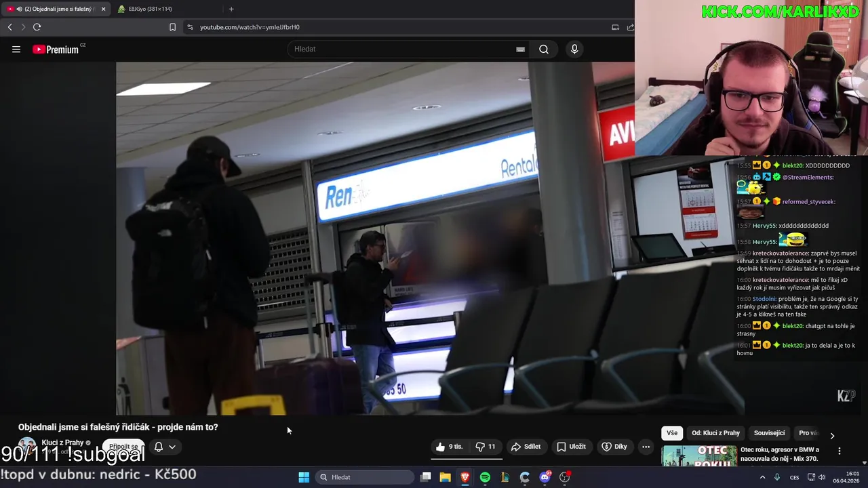Join the channel with Připojit se
The height and width of the screenshot is (488, 868).
(123, 447)
